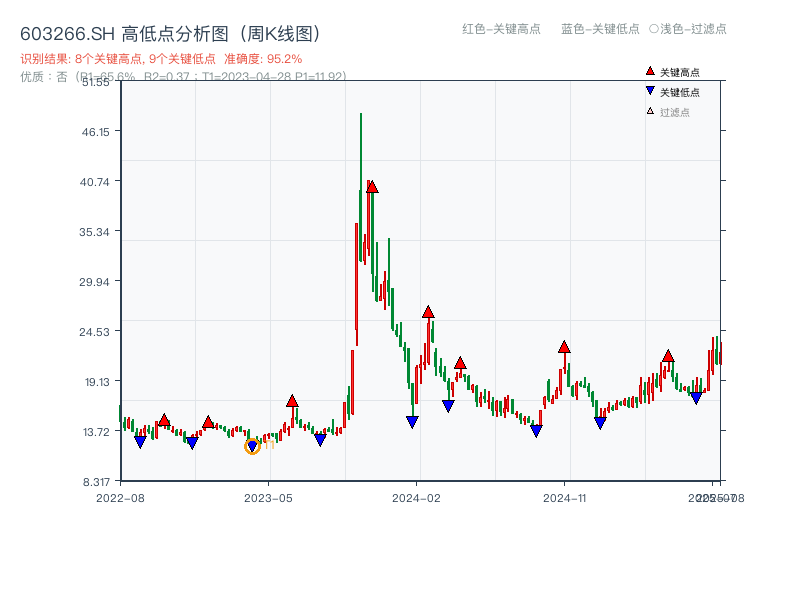This screenshot has height=600, width=800.
Task: Select the first blue triangle marker after 2022-08
Action: (x=141, y=439)
